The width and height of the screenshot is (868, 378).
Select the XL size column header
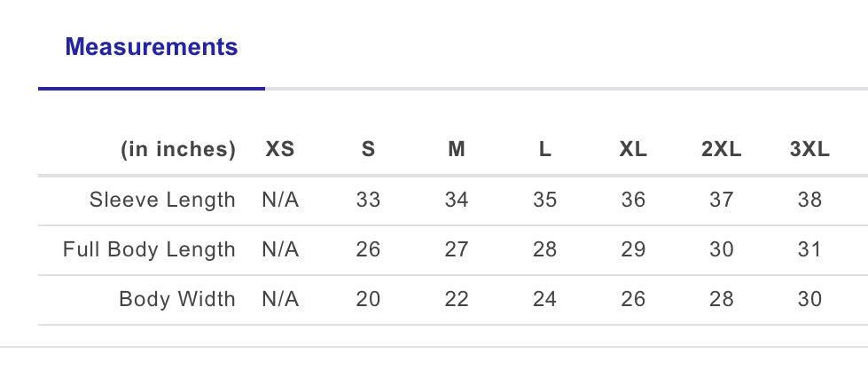pyautogui.click(x=633, y=150)
